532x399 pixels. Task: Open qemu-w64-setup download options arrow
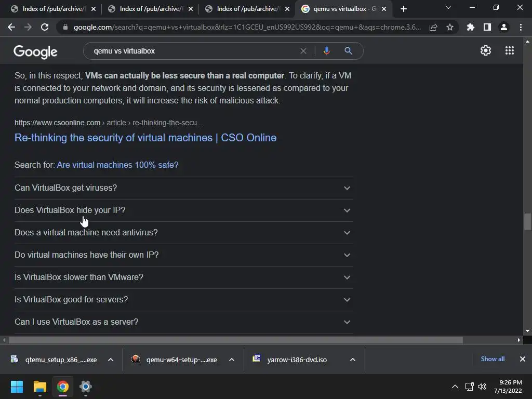click(231, 360)
